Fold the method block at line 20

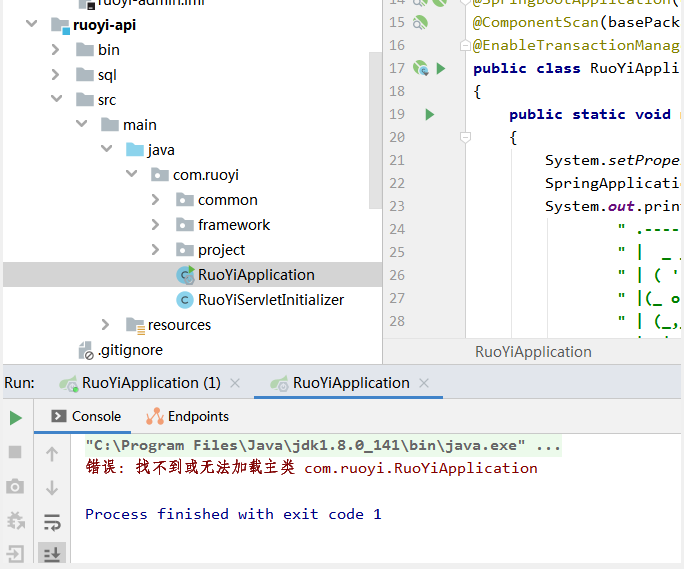click(465, 137)
